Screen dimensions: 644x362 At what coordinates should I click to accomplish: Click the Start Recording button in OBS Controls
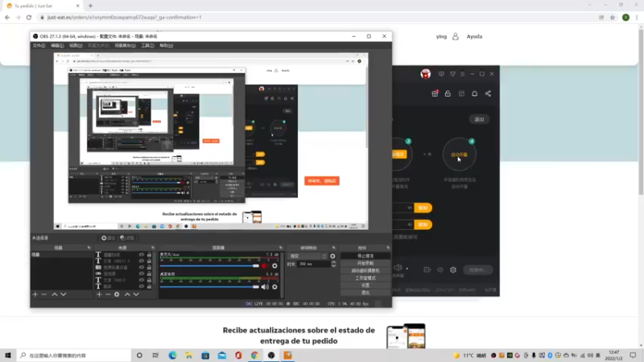365,263
